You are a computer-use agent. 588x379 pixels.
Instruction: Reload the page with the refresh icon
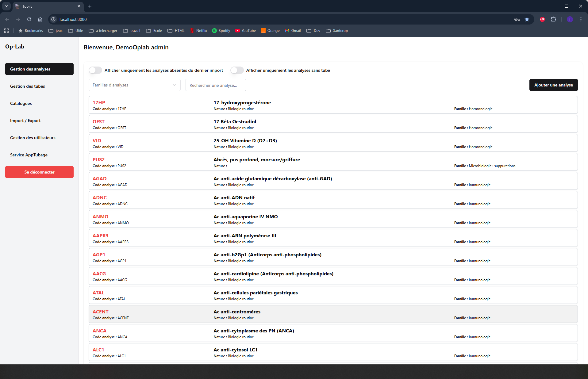click(29, 19)
